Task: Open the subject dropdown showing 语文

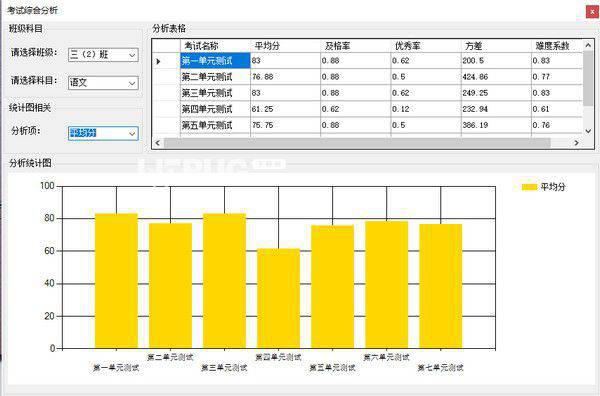Action: coord(103,83)
